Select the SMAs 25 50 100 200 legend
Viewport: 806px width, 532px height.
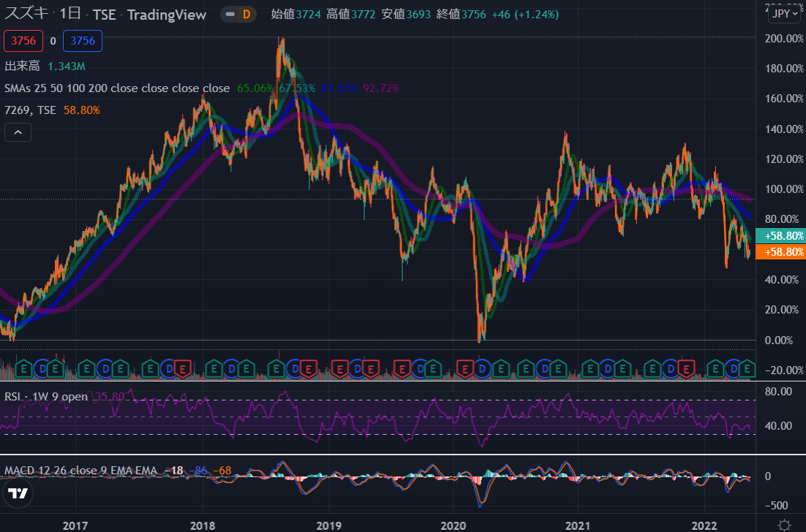(x=117, y=88)
